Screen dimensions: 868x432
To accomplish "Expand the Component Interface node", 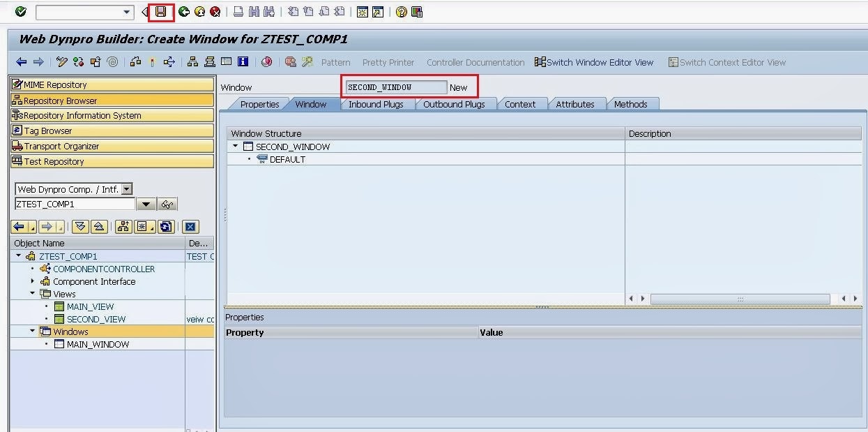I will tap(32, 281).
